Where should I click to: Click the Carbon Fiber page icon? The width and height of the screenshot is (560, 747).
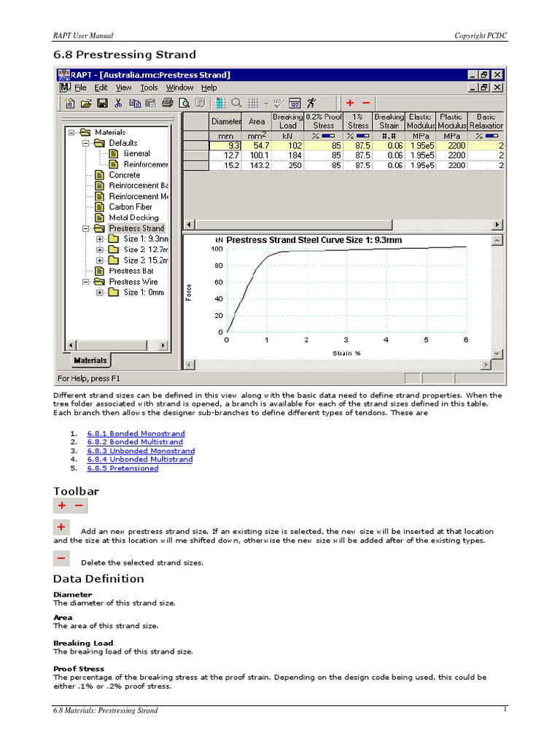[x=99, y=206]
